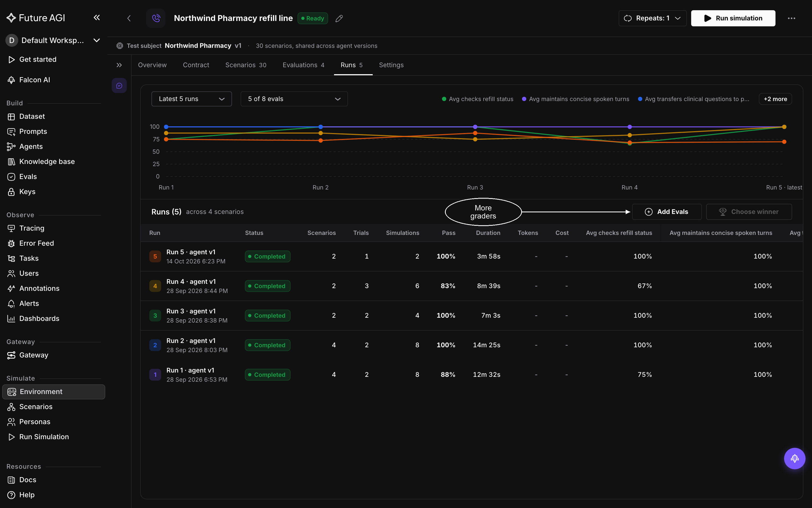Toggle Avg transfers clinical questions legend item
This screenshot has width=812, height=508.
[x=693, y=99]
